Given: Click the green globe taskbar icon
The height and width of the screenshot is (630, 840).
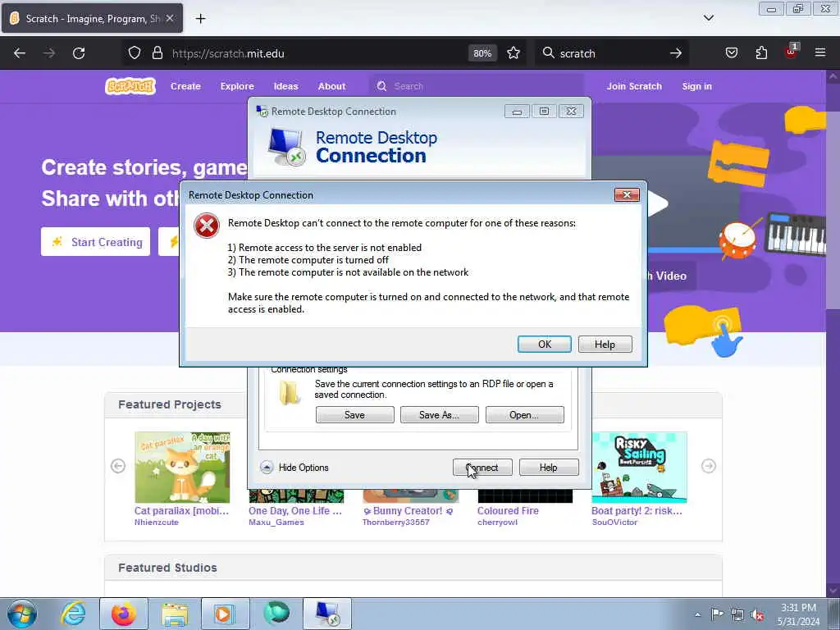Looking at the screenshot, I should tap(276, 614).
